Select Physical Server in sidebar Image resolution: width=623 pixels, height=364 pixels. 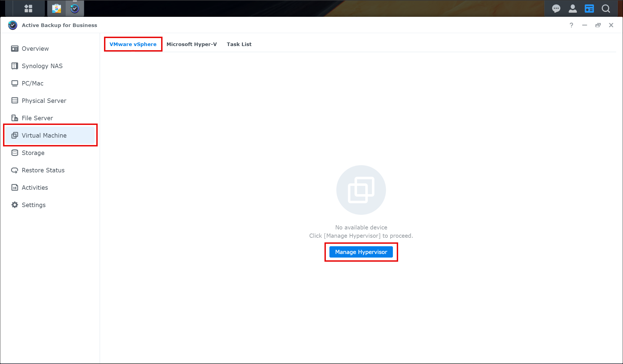click(x=44, y=101)
